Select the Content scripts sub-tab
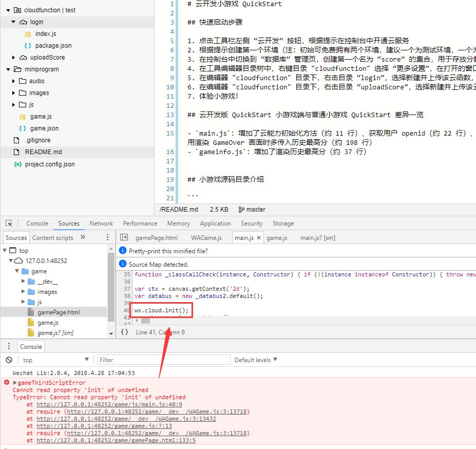The image size is (476, 449). [53, 238]
